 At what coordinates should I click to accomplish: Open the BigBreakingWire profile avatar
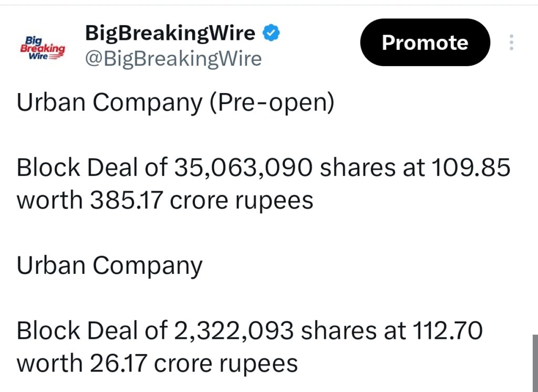pyautogui.click(x=43, y=45)
